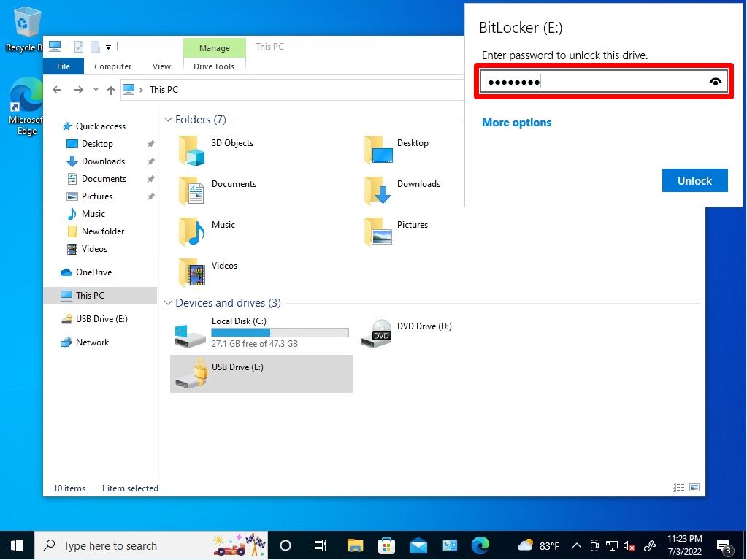747x560 pixels.
Task: Open Task View on taskbar
Action: pos(320,545)
